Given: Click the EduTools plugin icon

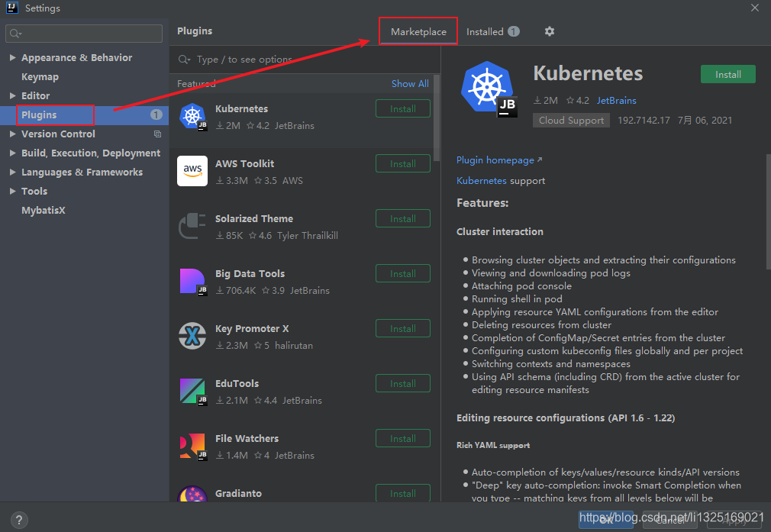Looking at the screenshot, I should coord(192,392).
